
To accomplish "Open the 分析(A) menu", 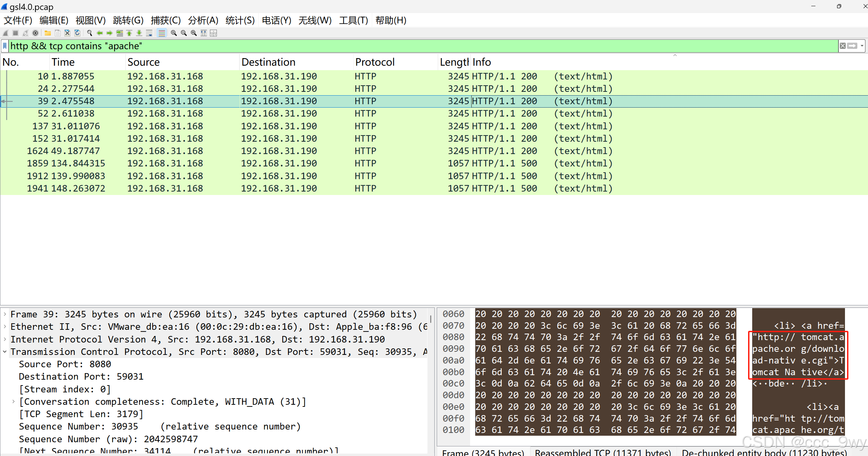I will pyautogui.click(x=203, y=21).
